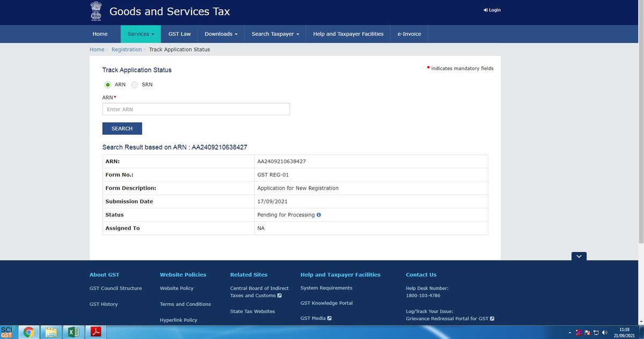
Task: Click the volume speaker tray icon
Action: pyautogui.click(x=605, y=333)
